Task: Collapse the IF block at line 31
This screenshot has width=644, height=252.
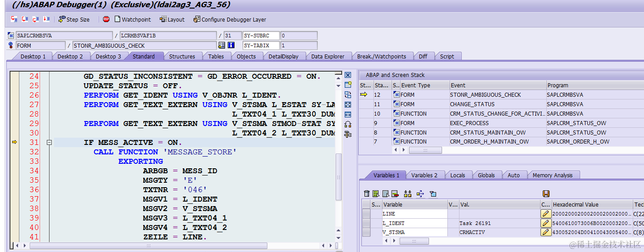Action: [50, 143]
